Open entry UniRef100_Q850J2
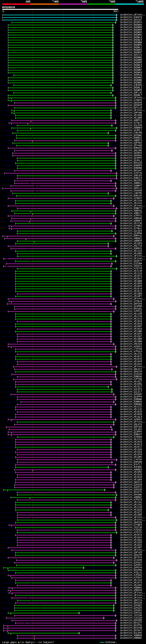 (x=131, y=188)
